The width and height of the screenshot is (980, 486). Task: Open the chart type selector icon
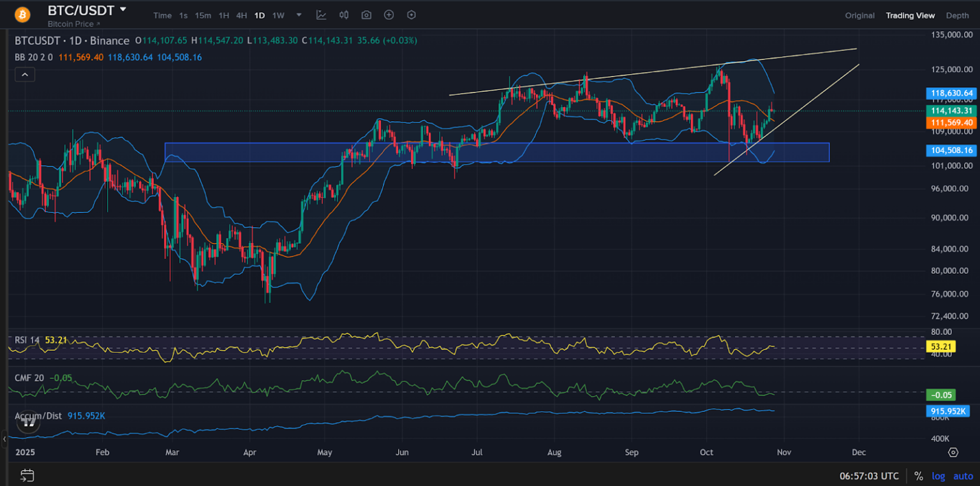pos(322,15)
